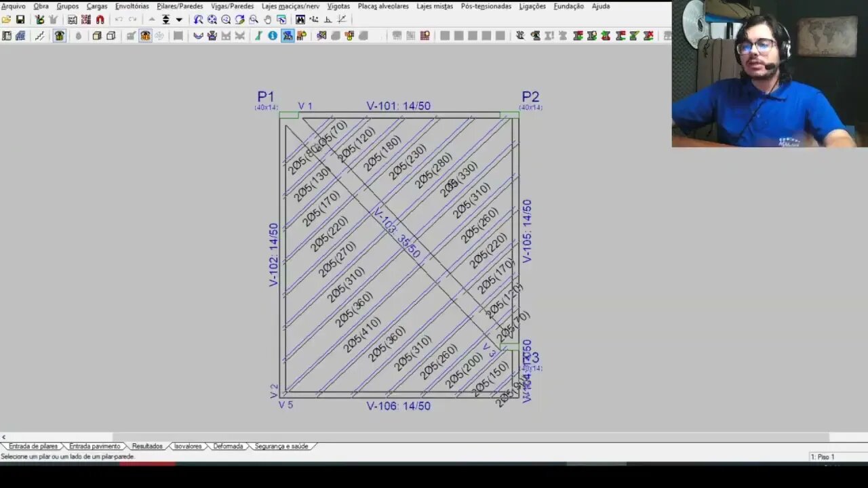Select the zoom window magnifier icon
The image size is (868, 488).
[x=254, y=20]
